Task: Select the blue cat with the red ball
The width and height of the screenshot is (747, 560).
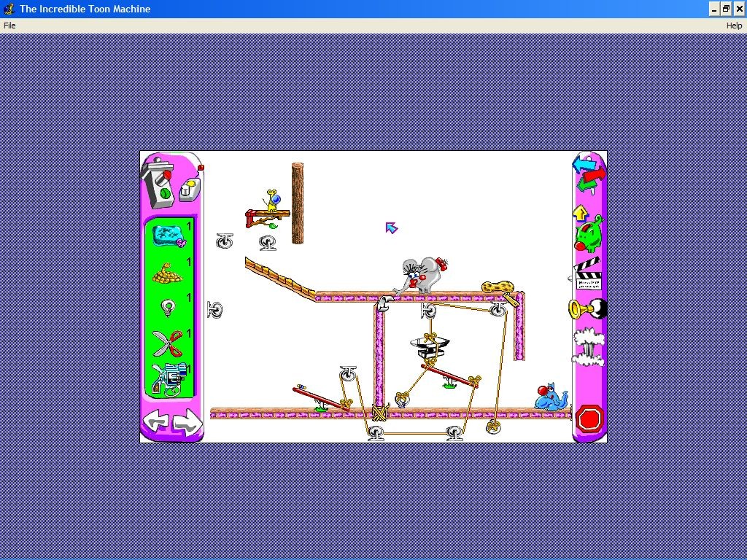Action: tap(551, 397)
